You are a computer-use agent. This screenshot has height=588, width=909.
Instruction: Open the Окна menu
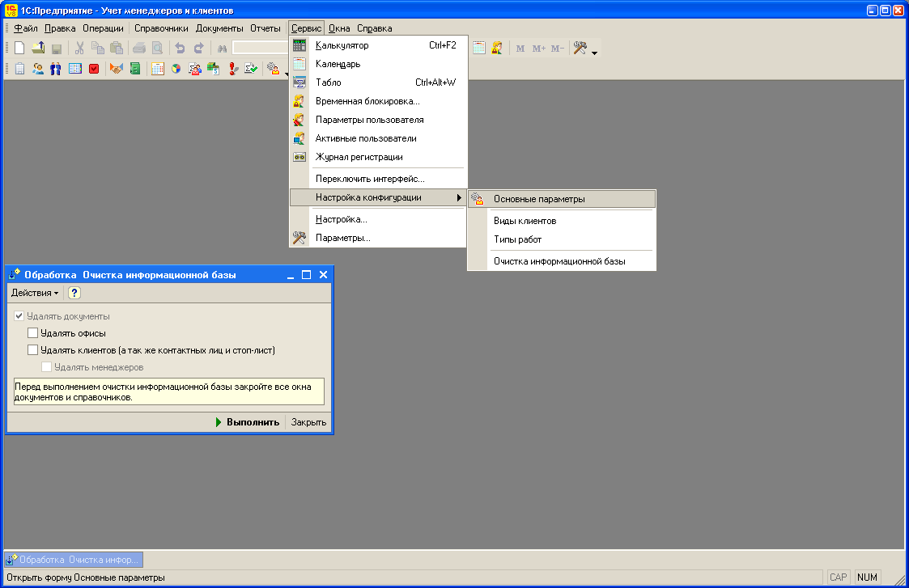[x=339, y=28]
